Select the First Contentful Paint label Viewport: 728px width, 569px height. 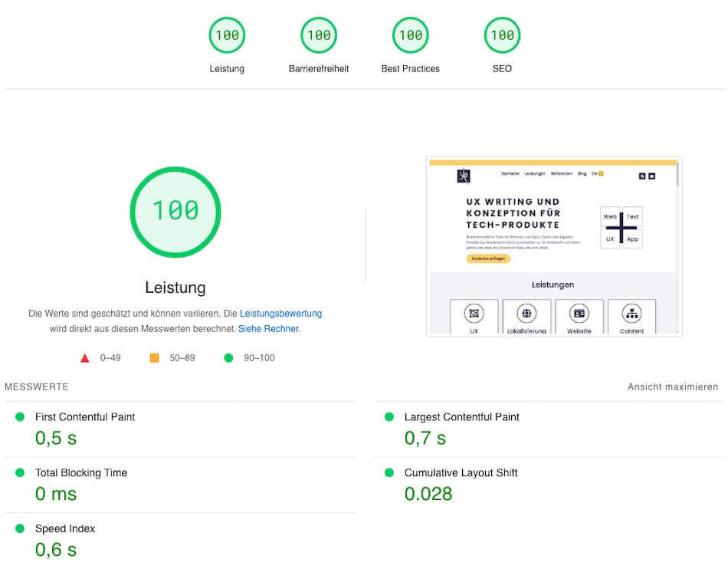[85, 417]
